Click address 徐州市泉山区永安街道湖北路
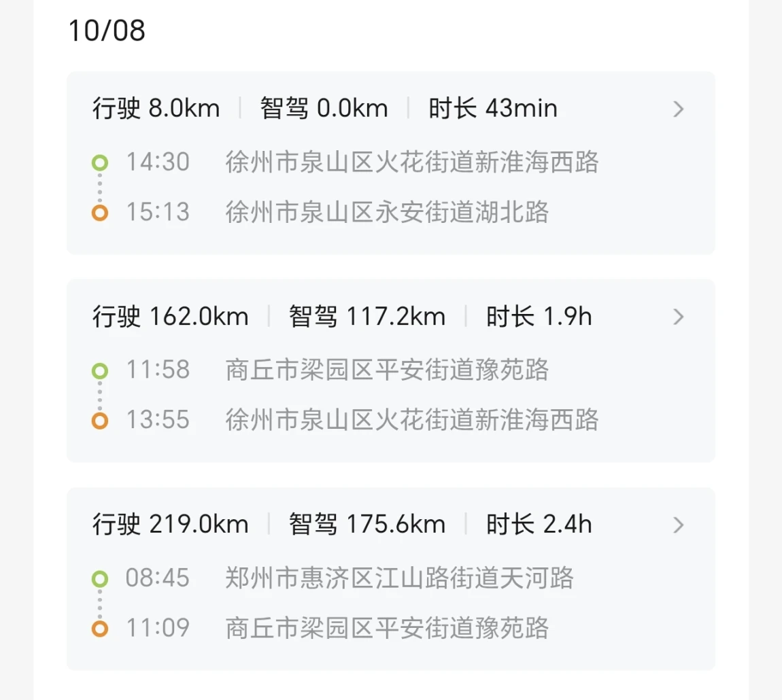 (387, 213)
